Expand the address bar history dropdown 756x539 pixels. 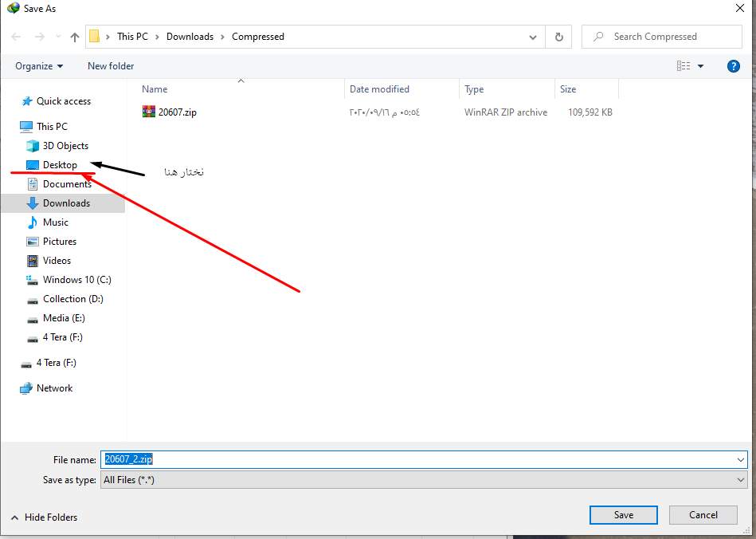pos(533,37)
